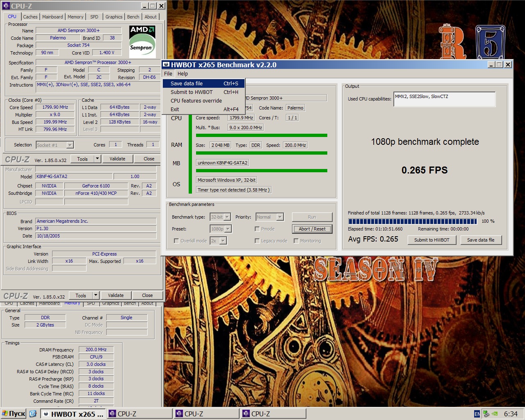Click the Socket 754 package value

(x=78, y=45)
